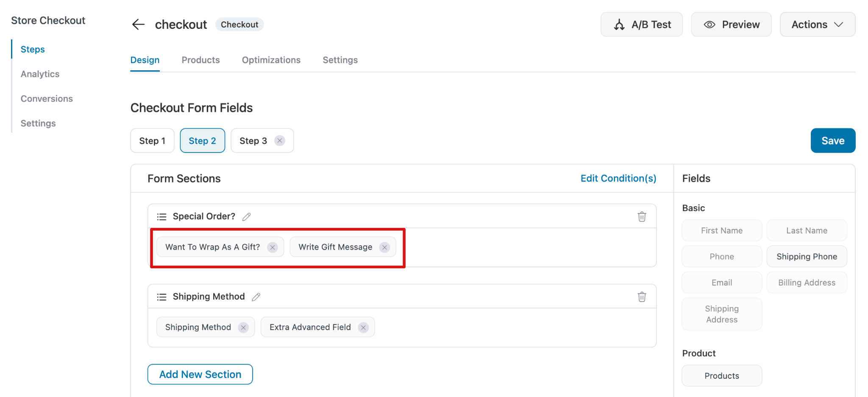Grab the Special Order drag handle icon
The width and height of the screenshot is (868, 397).
pos(161,217)
